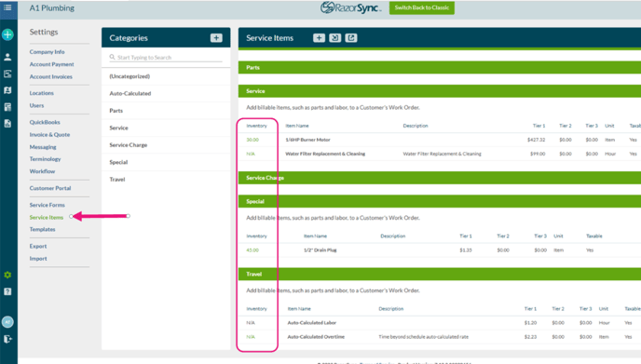Open the help question mark icon

(x=7, y=291)
